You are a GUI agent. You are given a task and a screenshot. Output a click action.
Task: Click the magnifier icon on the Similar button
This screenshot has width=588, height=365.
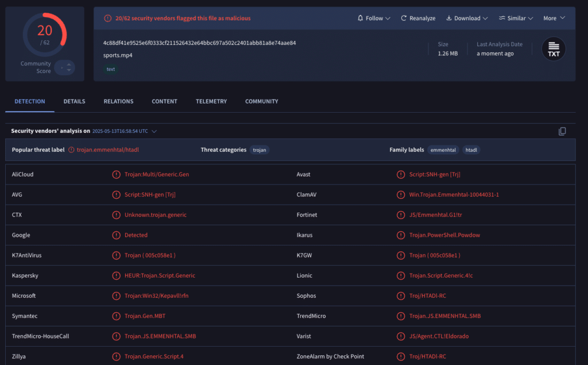pos(501,18)
